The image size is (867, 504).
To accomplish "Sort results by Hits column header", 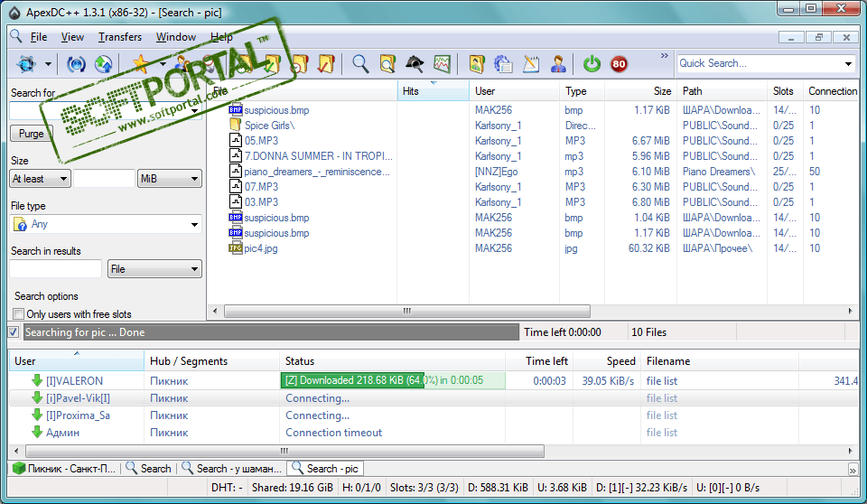I will point(433,90).
